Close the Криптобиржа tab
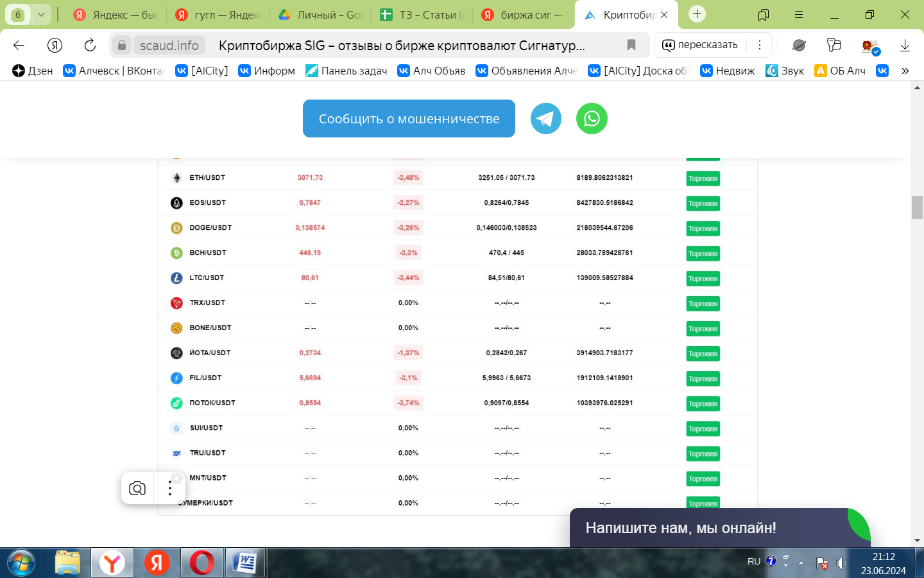The width and height of the screenshot is (924, 578). 664,15
